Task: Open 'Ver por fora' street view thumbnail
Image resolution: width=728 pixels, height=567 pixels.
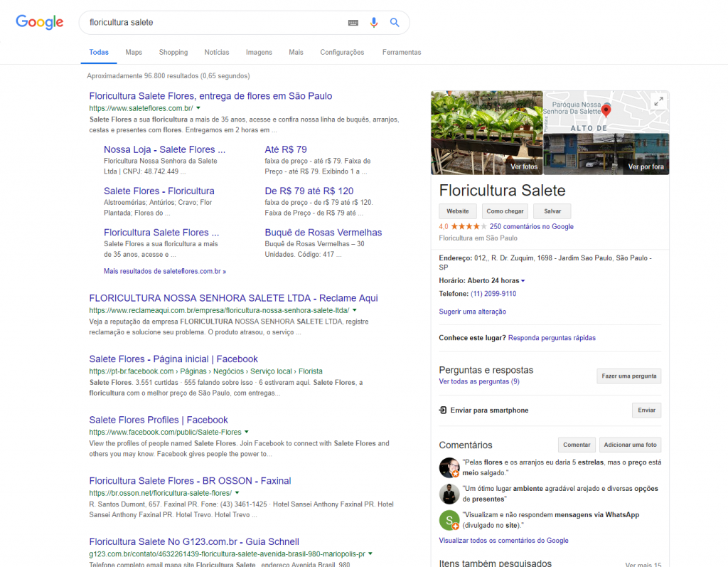Action: (x=606, y=154)
